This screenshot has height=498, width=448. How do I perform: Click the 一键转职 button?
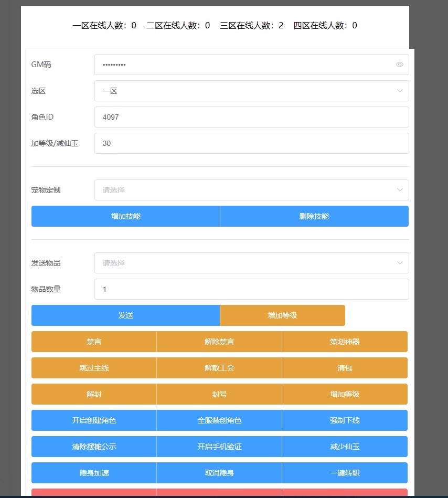click(345, 473)
